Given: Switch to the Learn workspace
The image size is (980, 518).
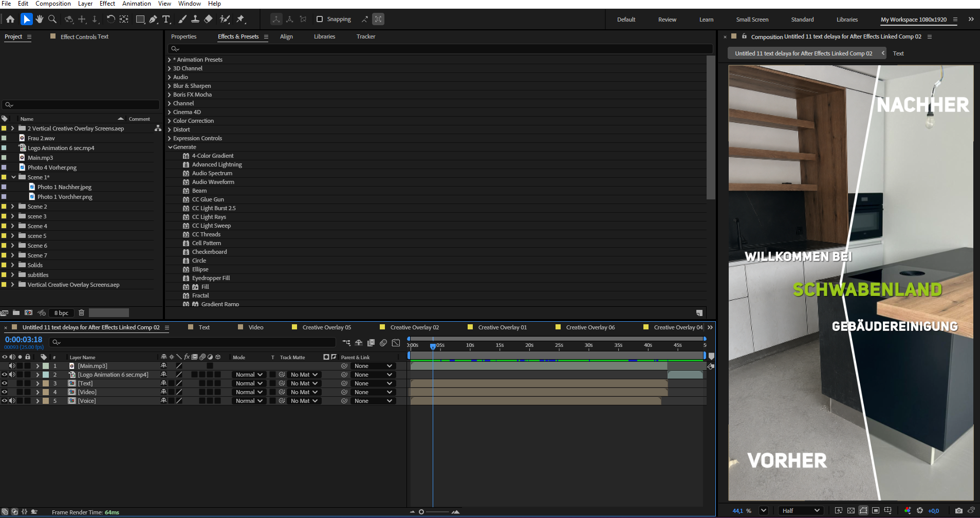Looking at the screenshot, I should (706, 20).
